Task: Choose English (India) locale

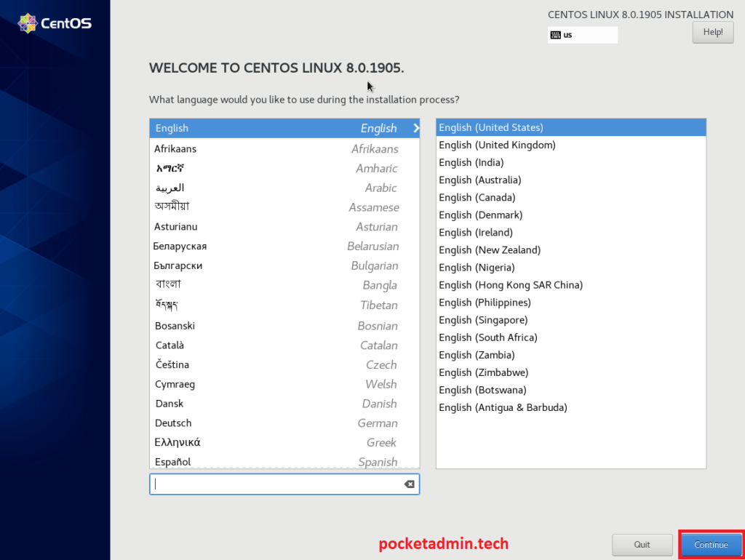Action: point(571,162)
